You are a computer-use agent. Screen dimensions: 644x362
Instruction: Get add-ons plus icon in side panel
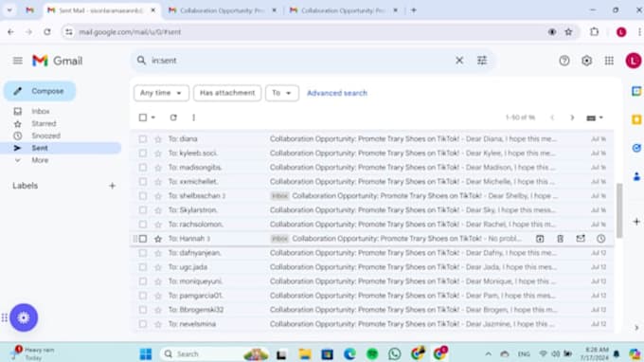(636, 222)
